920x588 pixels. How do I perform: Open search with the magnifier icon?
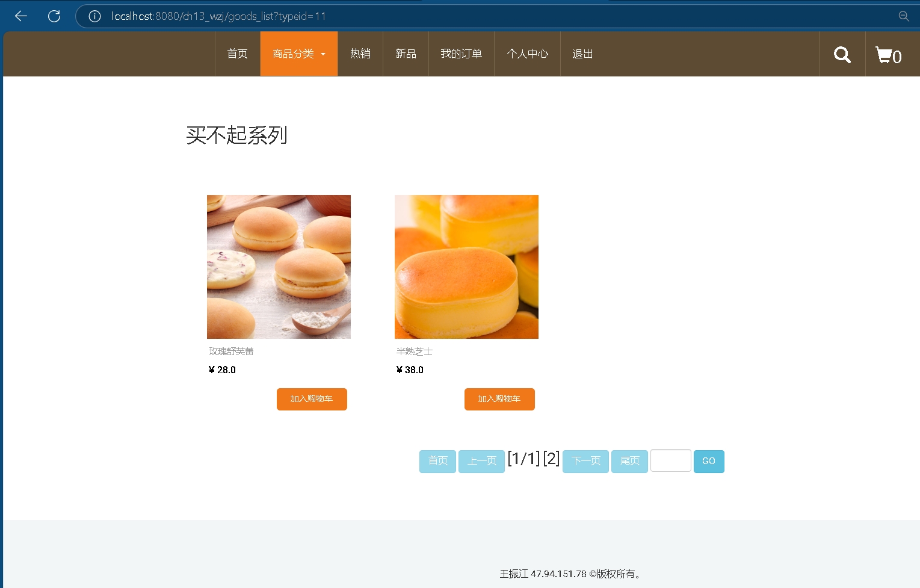click(x=842, y=55)
